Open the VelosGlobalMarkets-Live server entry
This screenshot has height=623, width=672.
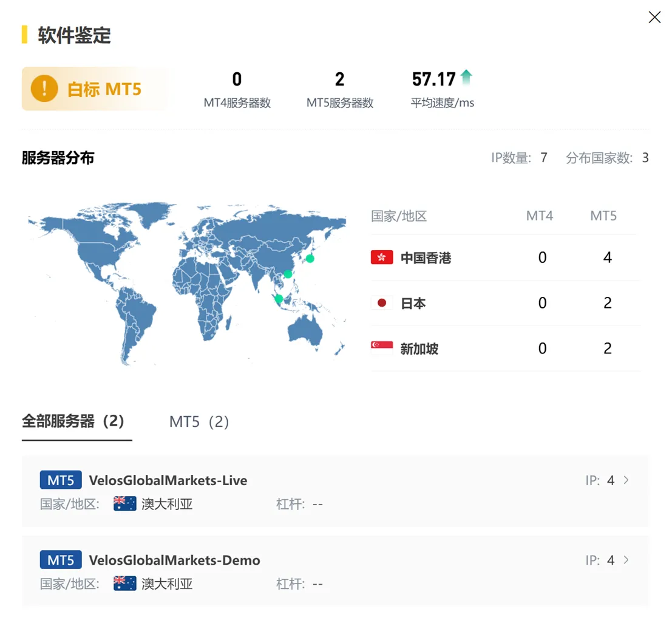(x=335, y=491)
